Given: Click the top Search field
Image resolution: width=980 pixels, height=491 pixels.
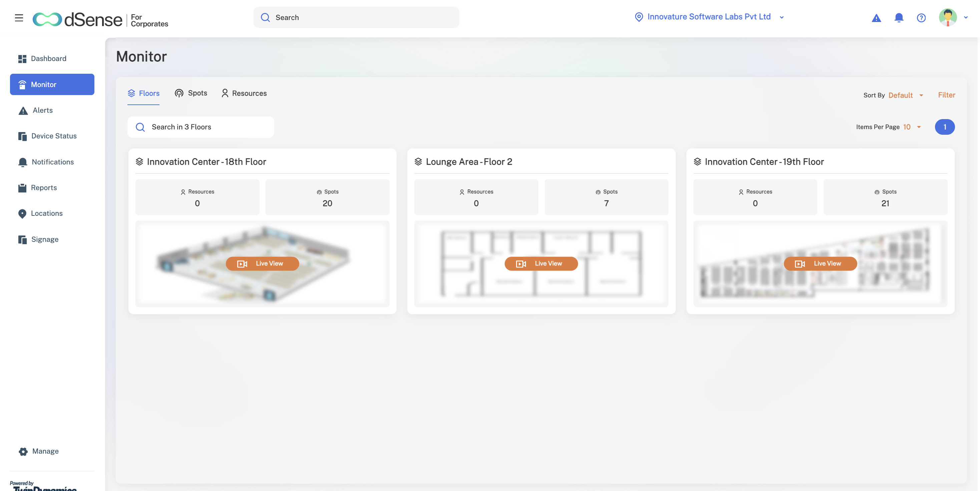Looking at the screenshot, I should coord(356,17).
